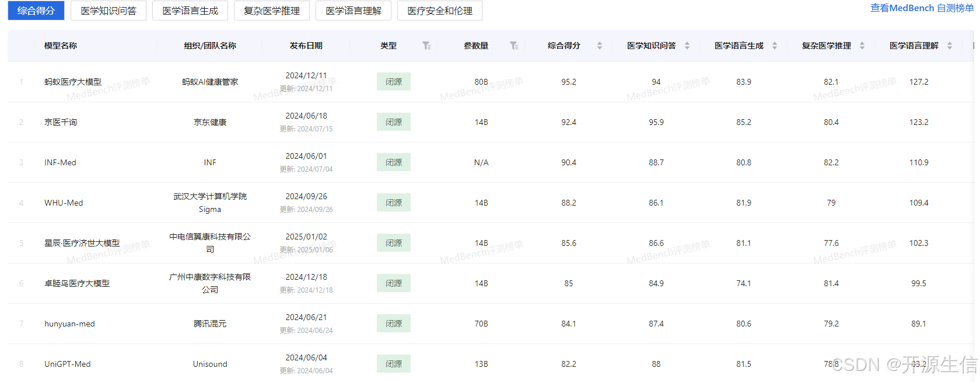Sort by 医学语言生成 using the sort arrows

pyautogui.click(x=775, y=46)
